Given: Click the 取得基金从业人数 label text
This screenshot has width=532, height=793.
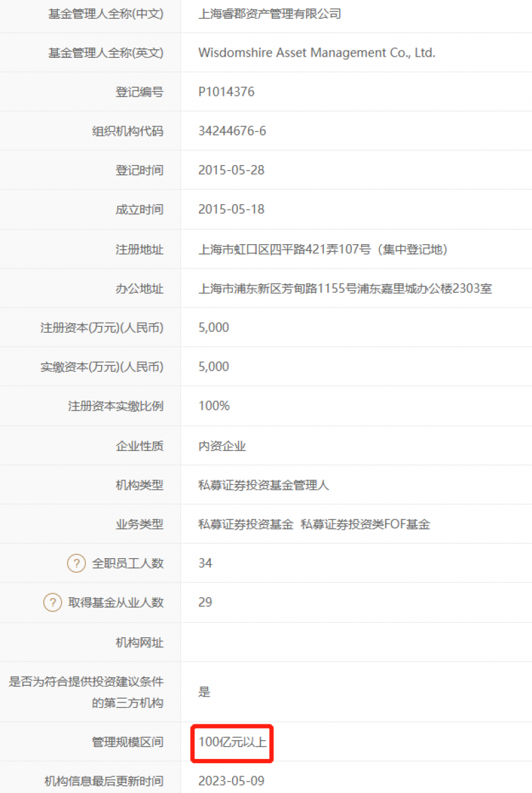Looking at the screenshot, I should [116, 602].
